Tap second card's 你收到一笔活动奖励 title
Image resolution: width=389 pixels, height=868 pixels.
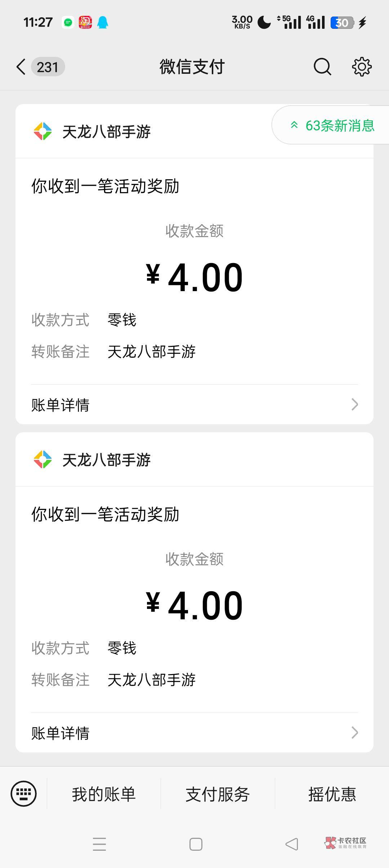coord(105,514)
